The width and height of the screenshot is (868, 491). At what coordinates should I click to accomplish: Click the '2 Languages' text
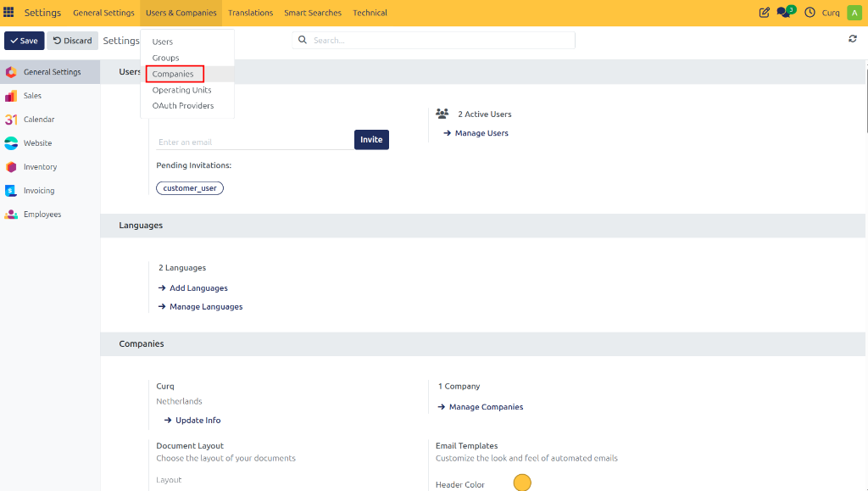pyautogui.click(x=182, y=268)
